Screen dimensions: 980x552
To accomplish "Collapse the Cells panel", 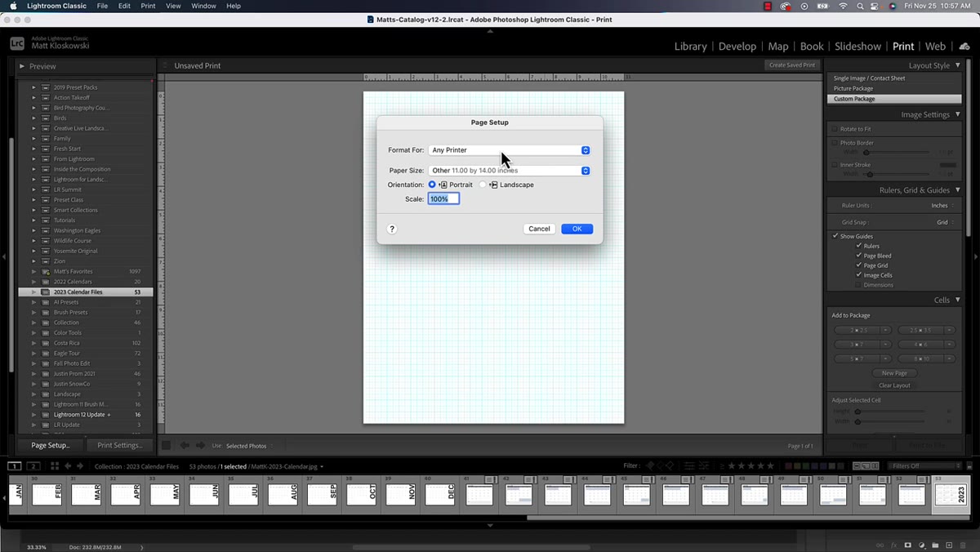I will (x=958, y=300).
